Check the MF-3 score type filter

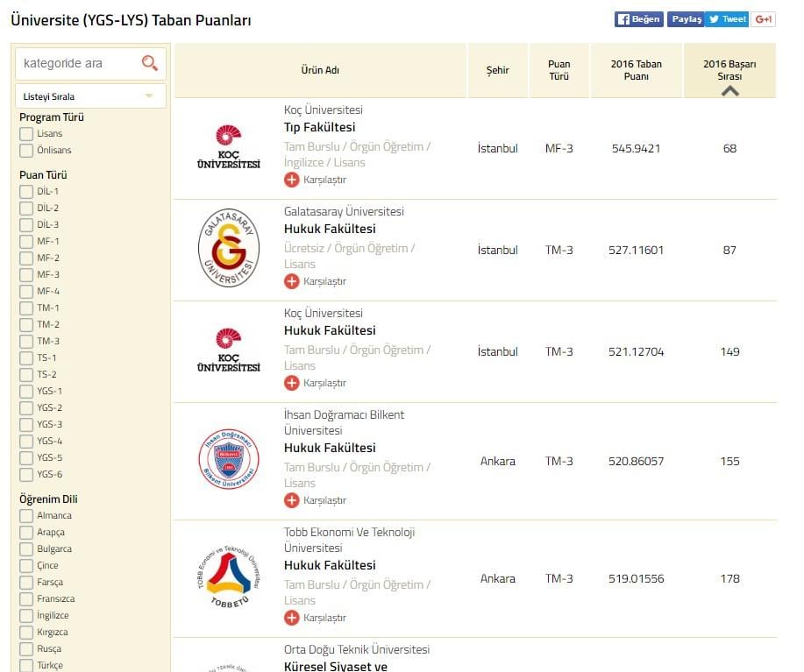point(26,275)
